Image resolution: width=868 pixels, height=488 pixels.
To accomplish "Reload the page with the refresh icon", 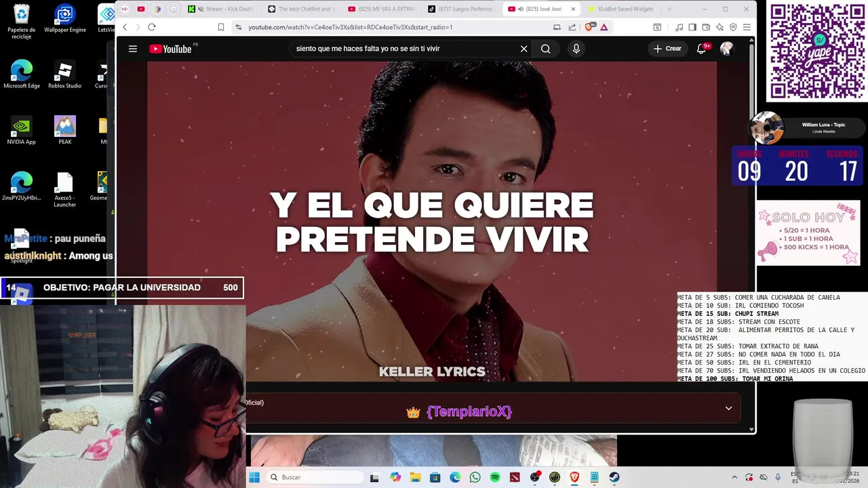I will point(151,27).
